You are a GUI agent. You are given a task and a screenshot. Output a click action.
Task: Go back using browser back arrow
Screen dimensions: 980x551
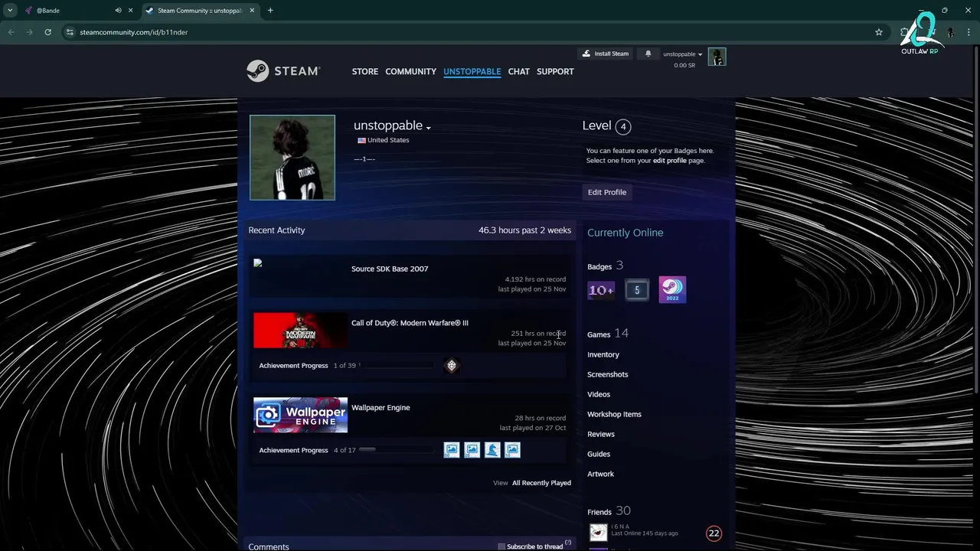pos(11,32)
